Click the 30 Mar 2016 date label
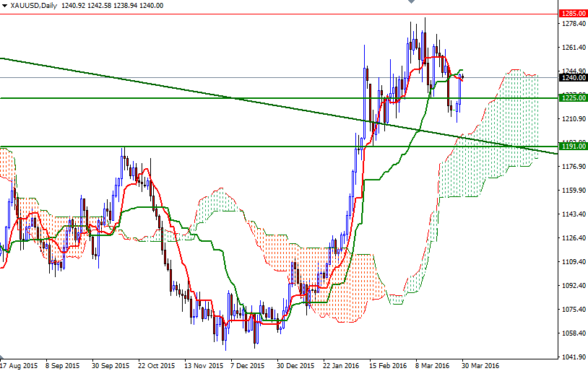Screen dimensions: 588x371 480,365
